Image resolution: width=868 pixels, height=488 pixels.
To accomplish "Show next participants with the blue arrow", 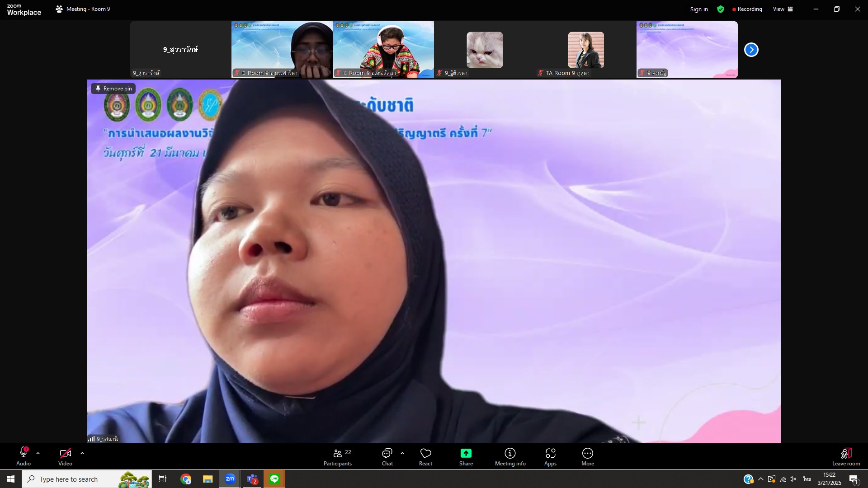I will tap(751, 50).
